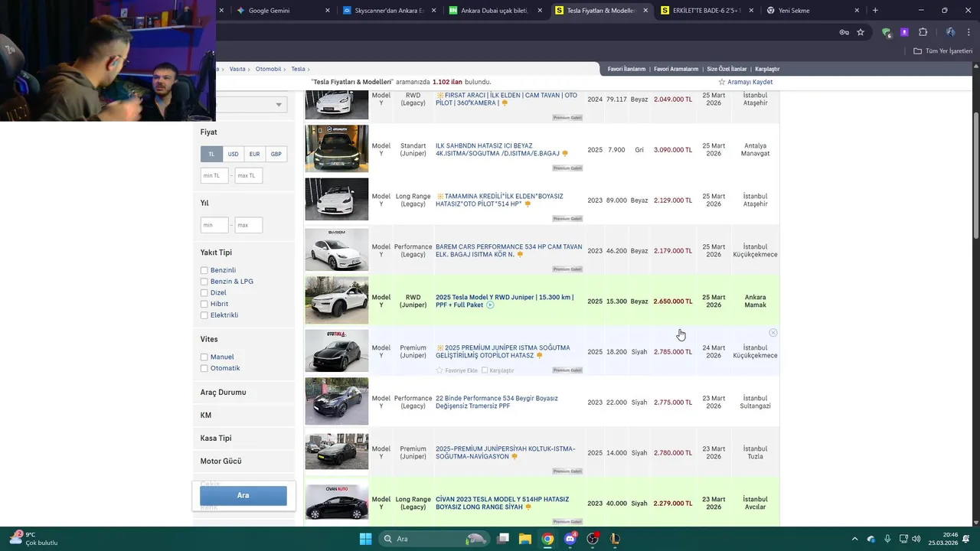The height and width of the screenshot is (551, 980).
Task: Open Discord from the taskbar
Action: point(570,539)
